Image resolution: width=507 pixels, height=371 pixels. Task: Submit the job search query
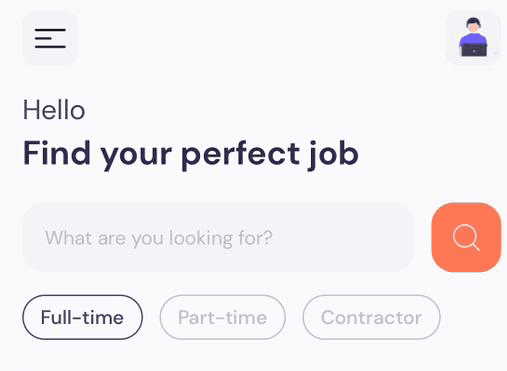[466, 237]
